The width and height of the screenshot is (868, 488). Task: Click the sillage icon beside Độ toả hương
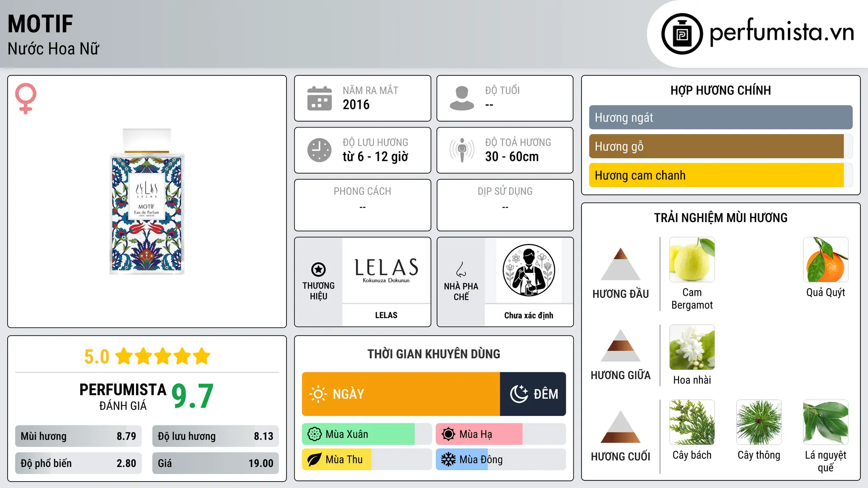tap(462, 150)
